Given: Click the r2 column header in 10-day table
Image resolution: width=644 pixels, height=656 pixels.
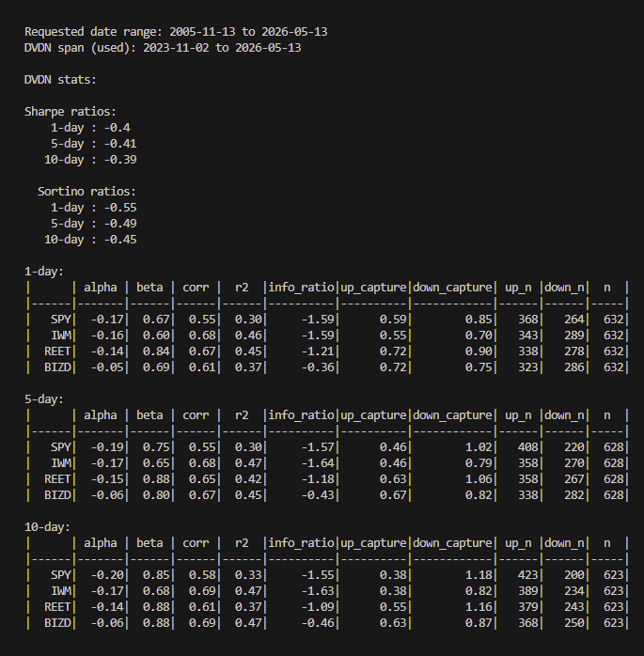Looking at the screenshot, I should pos(242,543).
